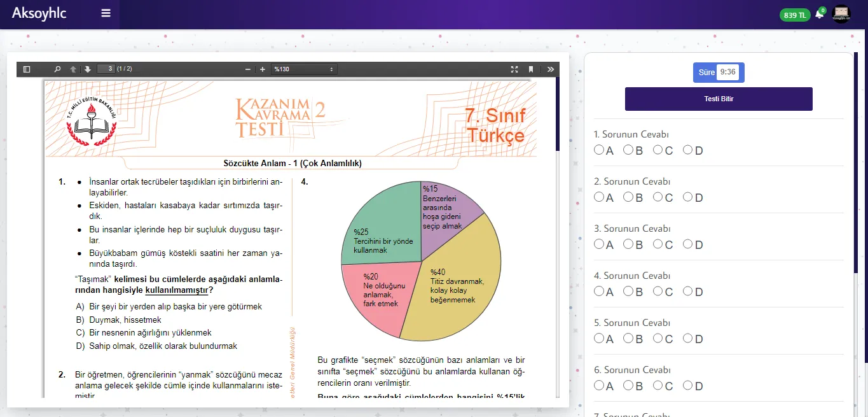This screenshot has height=417, width=868.
Task: Switch PDF to presentation mode
Action: click(x=514, y=69)
